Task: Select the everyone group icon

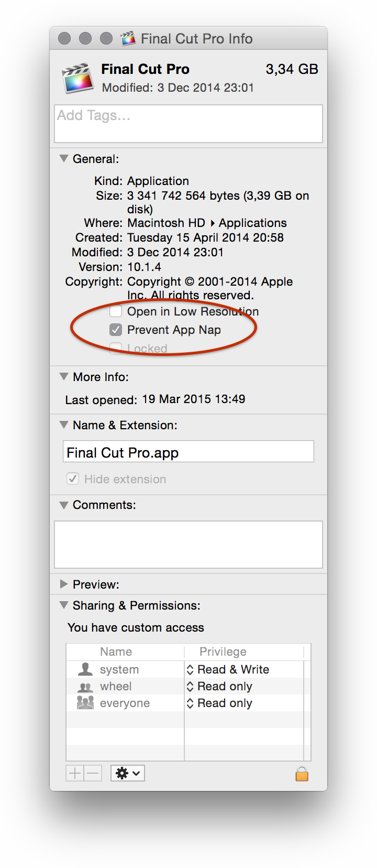Action: point(85,703)
